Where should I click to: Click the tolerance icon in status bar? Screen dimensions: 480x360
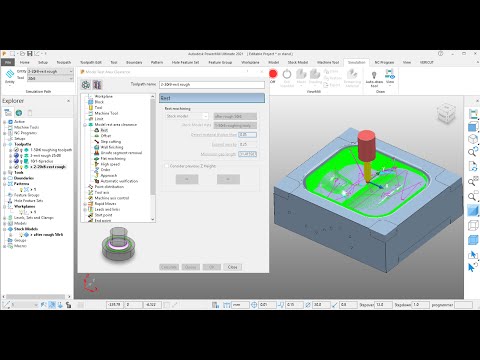point(254,305)
